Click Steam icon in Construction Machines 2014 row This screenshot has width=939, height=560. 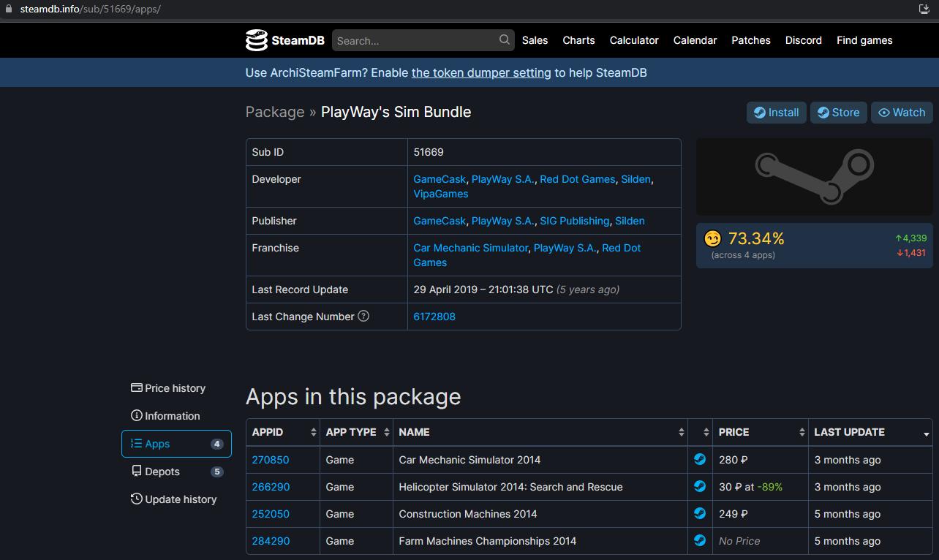point(700,514)
